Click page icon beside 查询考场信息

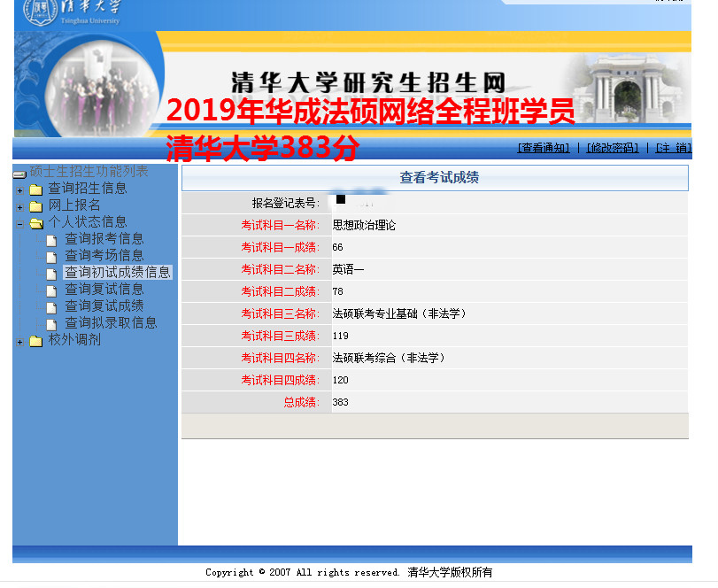point(51,257)
